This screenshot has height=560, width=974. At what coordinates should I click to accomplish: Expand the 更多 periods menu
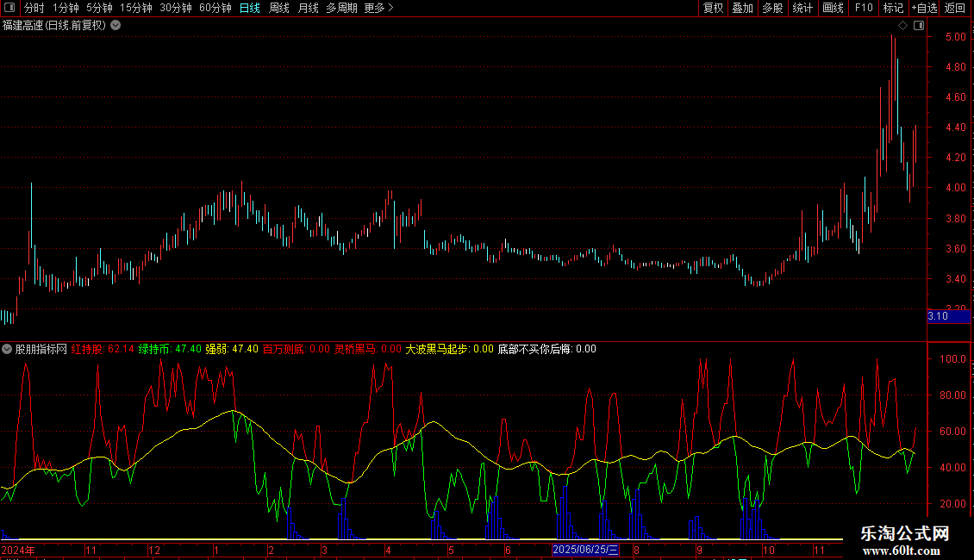point(378,8)
